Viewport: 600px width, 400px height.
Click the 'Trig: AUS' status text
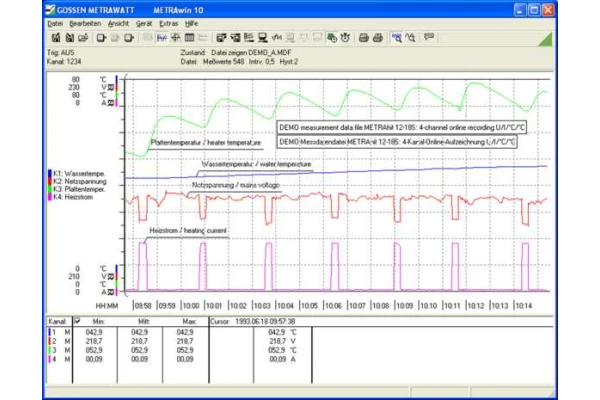click(60, 53)
